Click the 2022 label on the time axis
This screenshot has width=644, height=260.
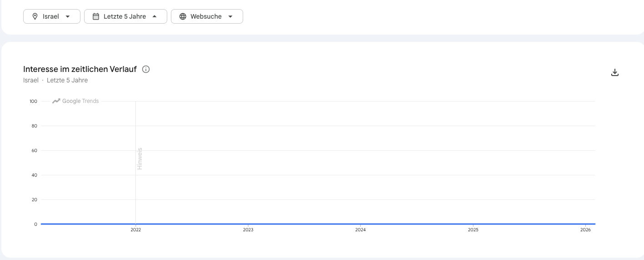pos(136,230)
